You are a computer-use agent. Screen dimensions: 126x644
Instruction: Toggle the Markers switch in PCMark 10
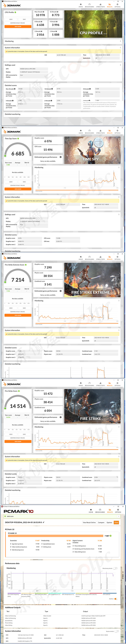116,599
